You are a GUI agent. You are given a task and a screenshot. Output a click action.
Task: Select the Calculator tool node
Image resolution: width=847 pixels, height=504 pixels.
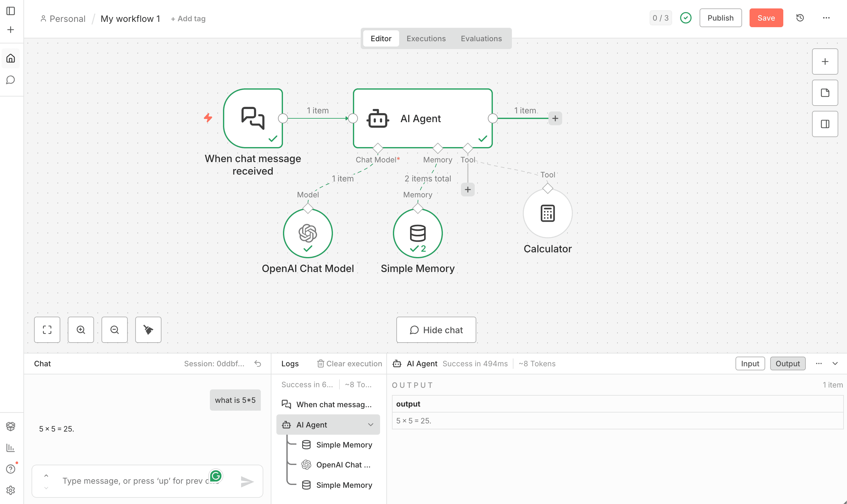pos(547,213)
